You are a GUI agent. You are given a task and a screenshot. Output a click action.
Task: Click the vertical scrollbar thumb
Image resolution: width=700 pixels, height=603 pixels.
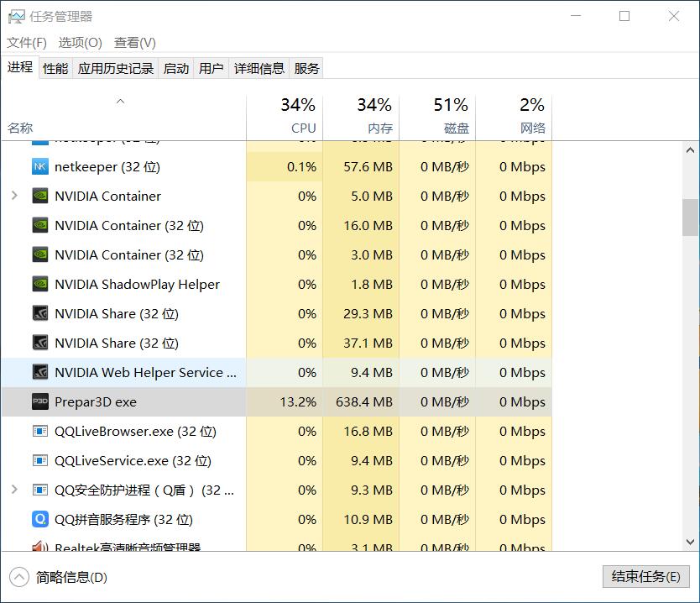[690, 217]
